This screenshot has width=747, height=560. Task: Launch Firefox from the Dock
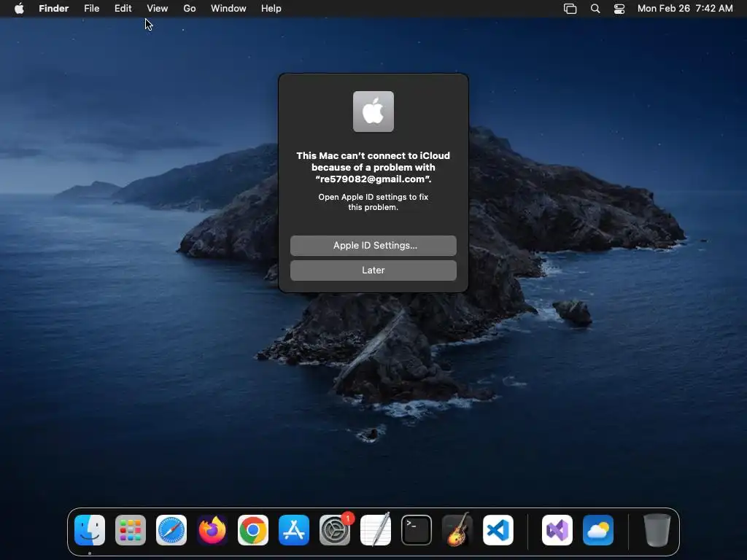[x=212, y=530]
